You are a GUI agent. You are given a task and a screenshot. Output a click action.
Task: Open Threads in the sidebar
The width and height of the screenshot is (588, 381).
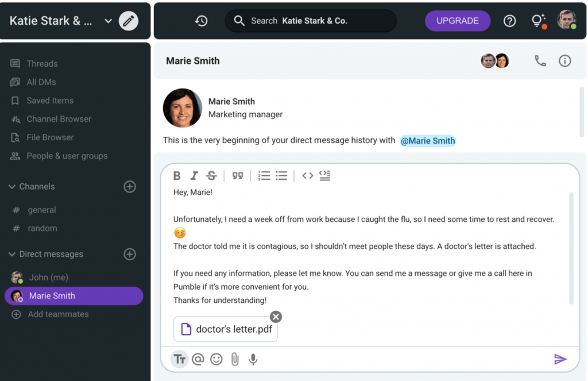click(42, 64)
